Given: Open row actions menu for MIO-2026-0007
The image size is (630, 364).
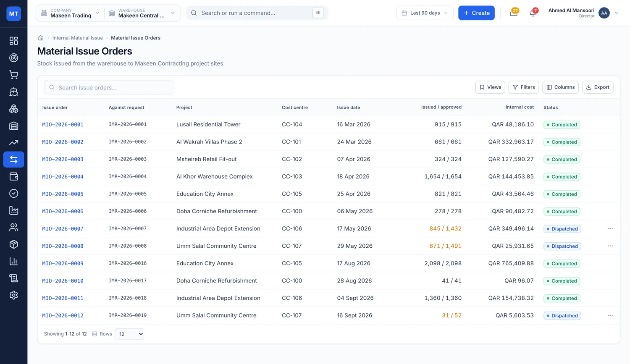Looking at the screenshot, I should pyautogui.click(x=610, y=229).
